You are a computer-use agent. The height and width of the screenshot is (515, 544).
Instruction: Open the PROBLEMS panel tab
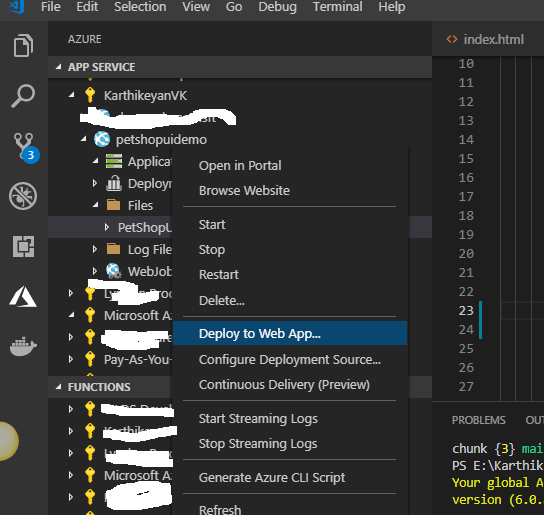pos(478,420)
